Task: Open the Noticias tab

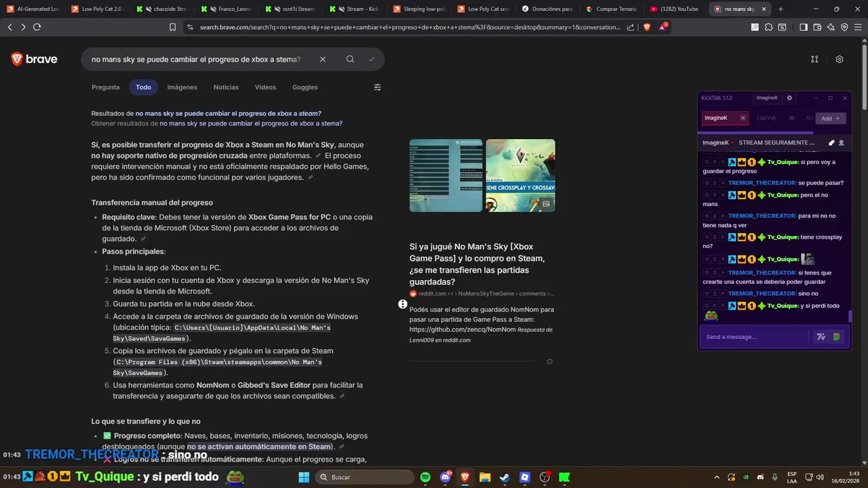Action: click(x=226, y=87)
